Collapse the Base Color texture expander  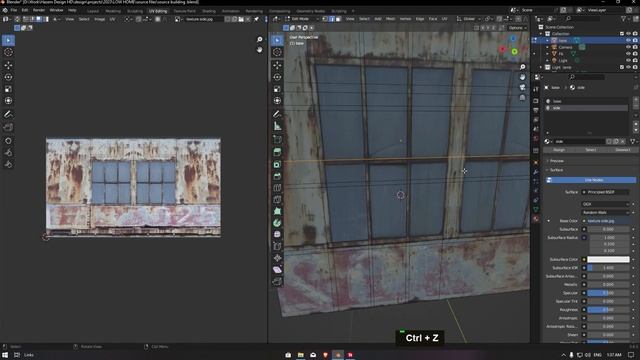point(549,221)
